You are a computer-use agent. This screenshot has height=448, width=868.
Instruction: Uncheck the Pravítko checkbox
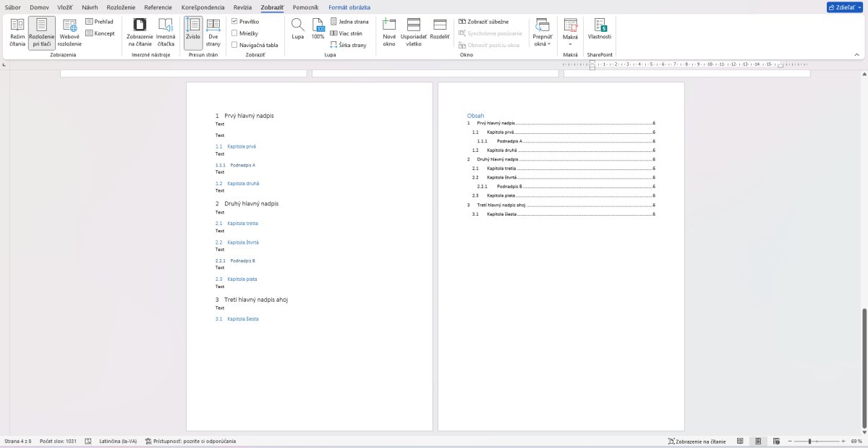234,22
